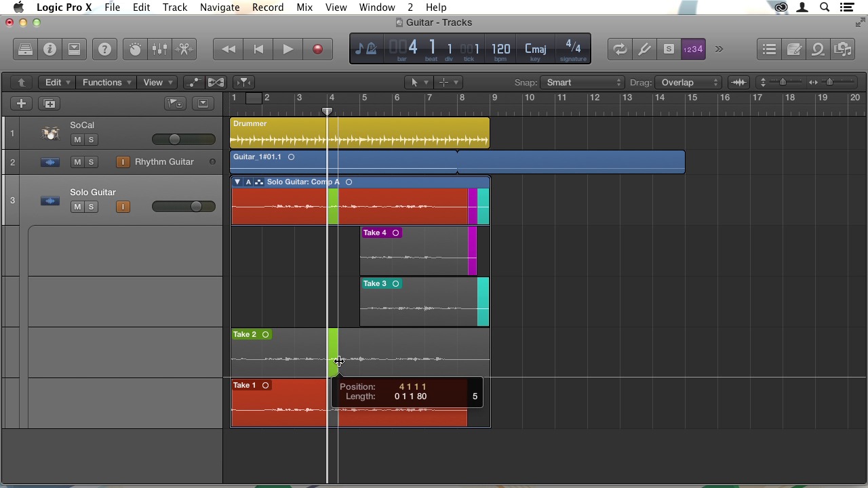
Task: Open the Tuner icon
Action: [644, 49]
